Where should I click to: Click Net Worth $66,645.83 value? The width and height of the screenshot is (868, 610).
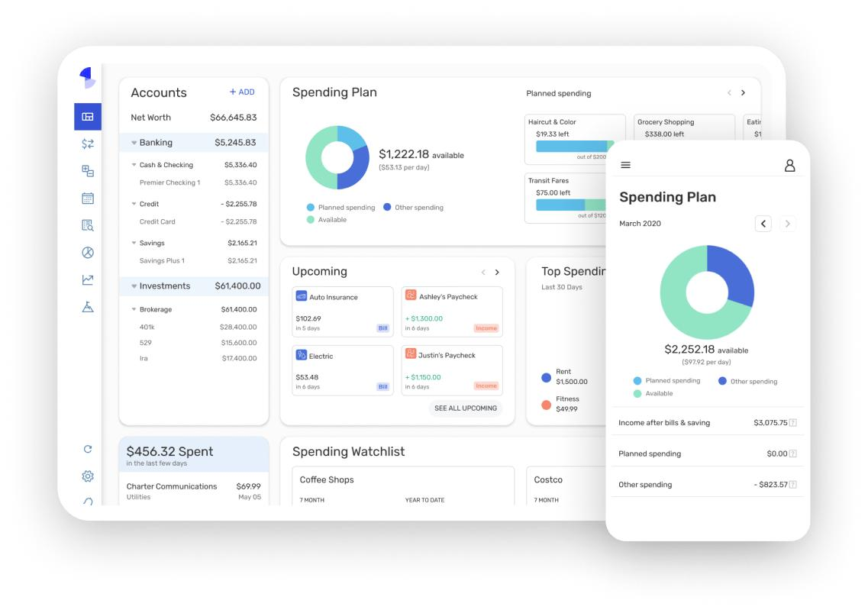tap(233, 118)
